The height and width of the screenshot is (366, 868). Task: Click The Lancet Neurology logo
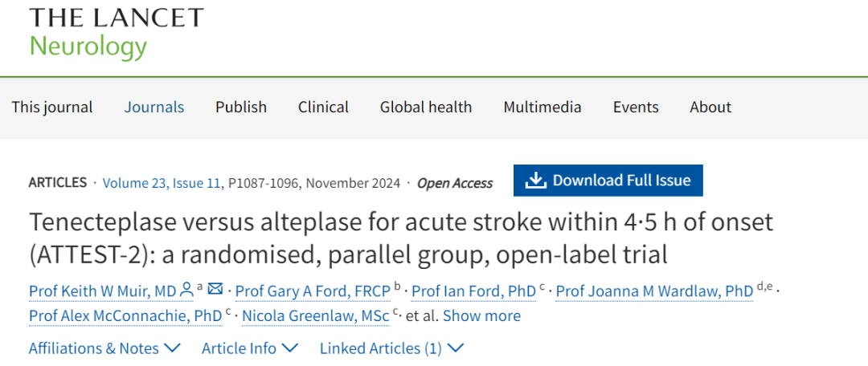click(116, 33)
